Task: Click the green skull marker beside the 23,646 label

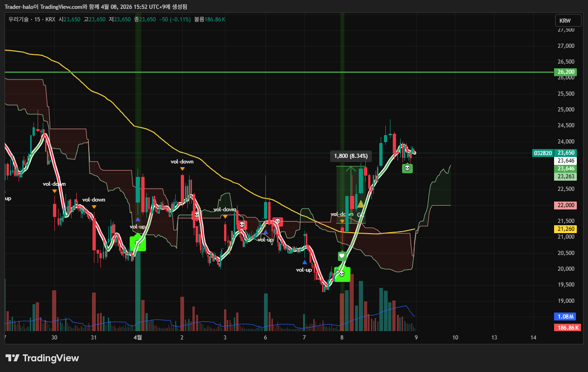Action: (407, 168)
